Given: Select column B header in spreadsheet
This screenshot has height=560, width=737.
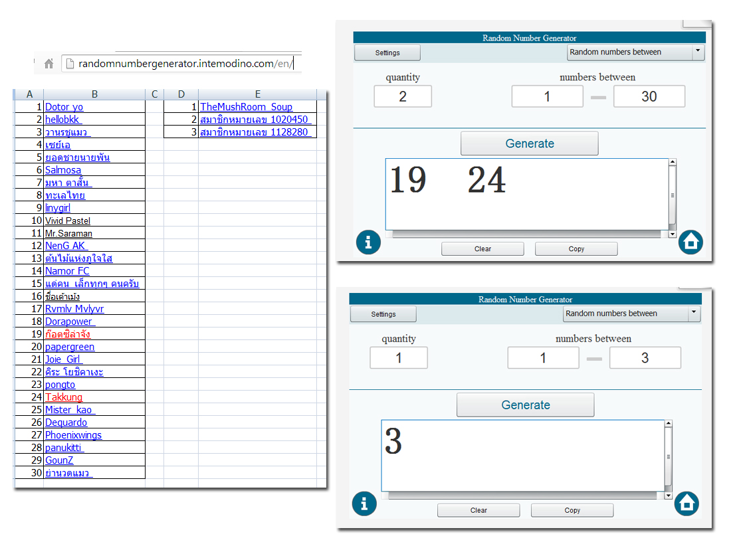Looking at the screenshot, I should (94, 94).
